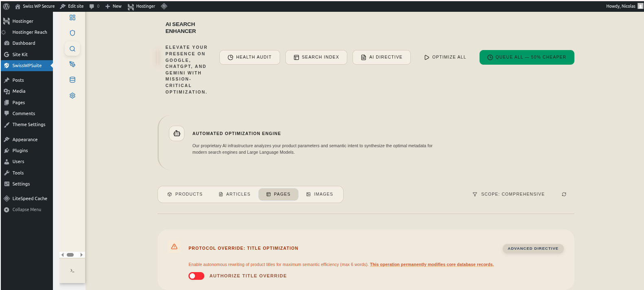The height and width of the screenshot is (290, 644).
Task: Select the magnifier search icon in plugin sidebar
Action: click(72, 49)
